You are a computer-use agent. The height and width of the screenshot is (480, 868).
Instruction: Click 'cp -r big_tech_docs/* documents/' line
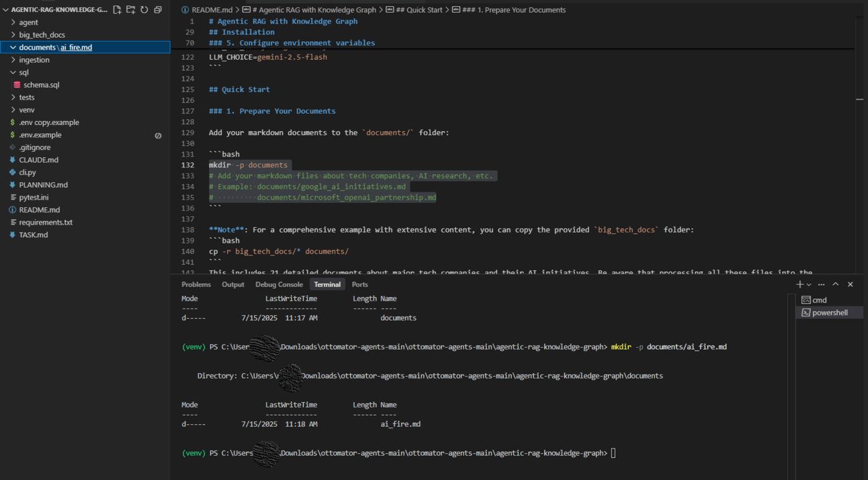[279, 251]
